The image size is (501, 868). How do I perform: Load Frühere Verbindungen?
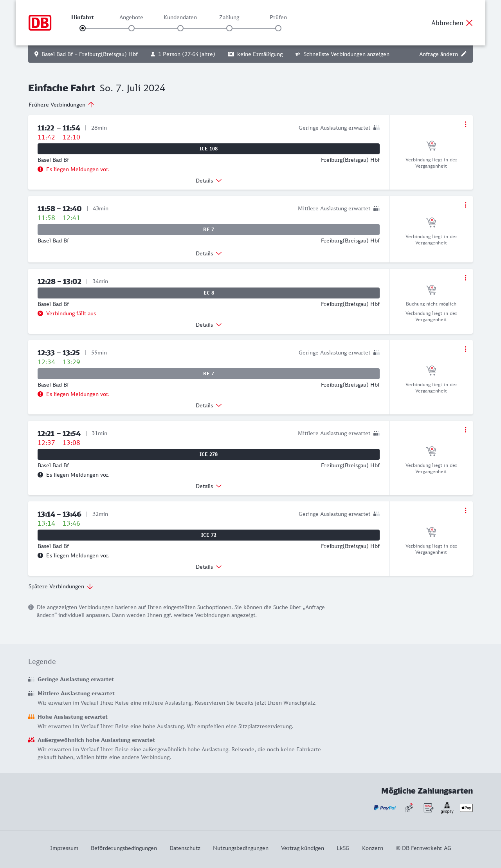(x=61, y=105)
